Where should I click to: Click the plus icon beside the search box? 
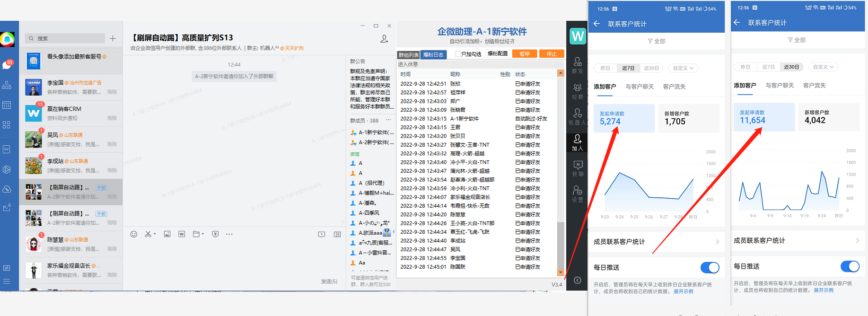pyautogui.click(x=113, y=38)
